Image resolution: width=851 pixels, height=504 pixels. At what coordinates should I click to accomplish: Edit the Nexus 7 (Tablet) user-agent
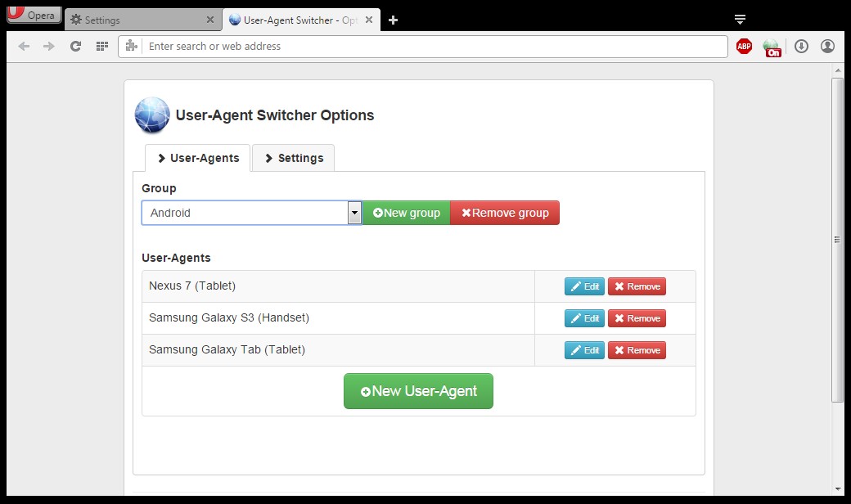tap(584, 286)
